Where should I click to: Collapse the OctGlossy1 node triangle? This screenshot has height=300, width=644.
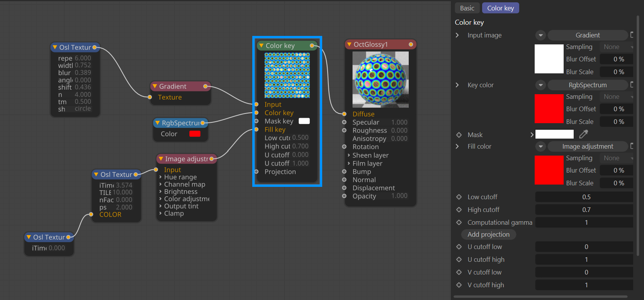(349, 44)
